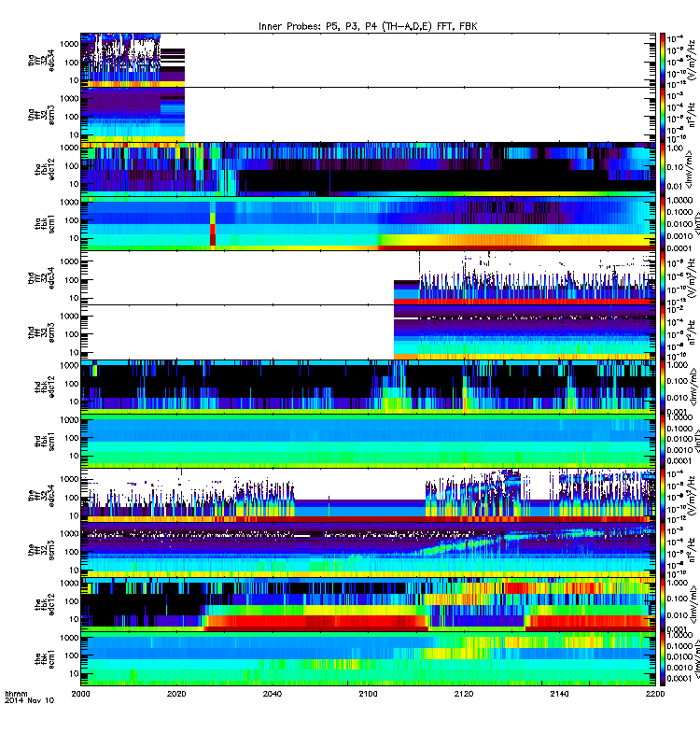This screenshot has width=700, height=747.
Task: Select the "2040" time axis label
Action: coord(272,694)
